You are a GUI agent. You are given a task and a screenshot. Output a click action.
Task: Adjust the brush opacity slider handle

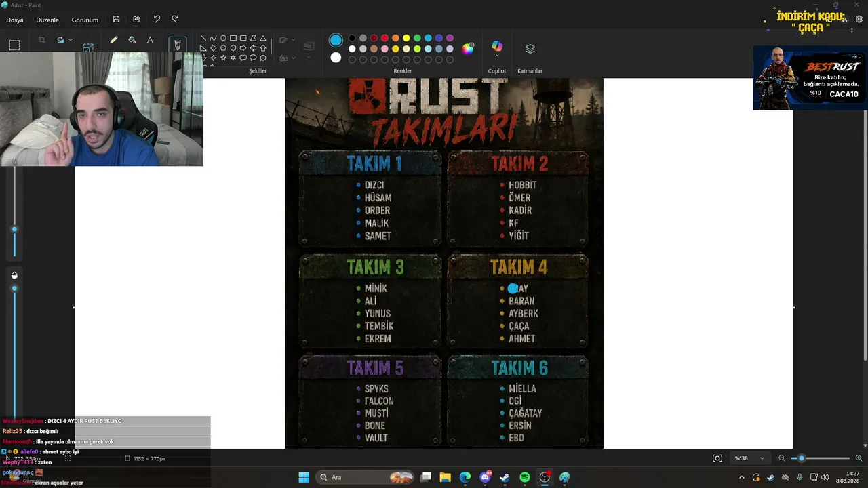(14, 289)
